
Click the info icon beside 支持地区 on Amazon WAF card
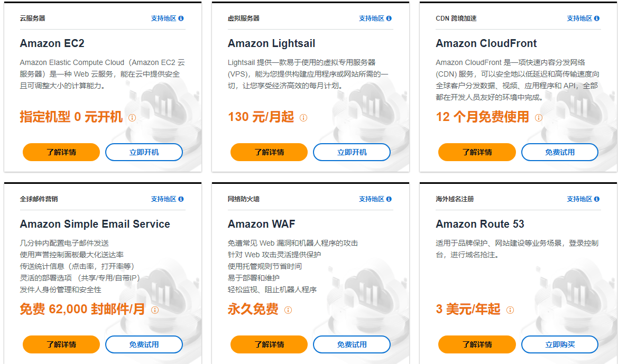[389, 199]
